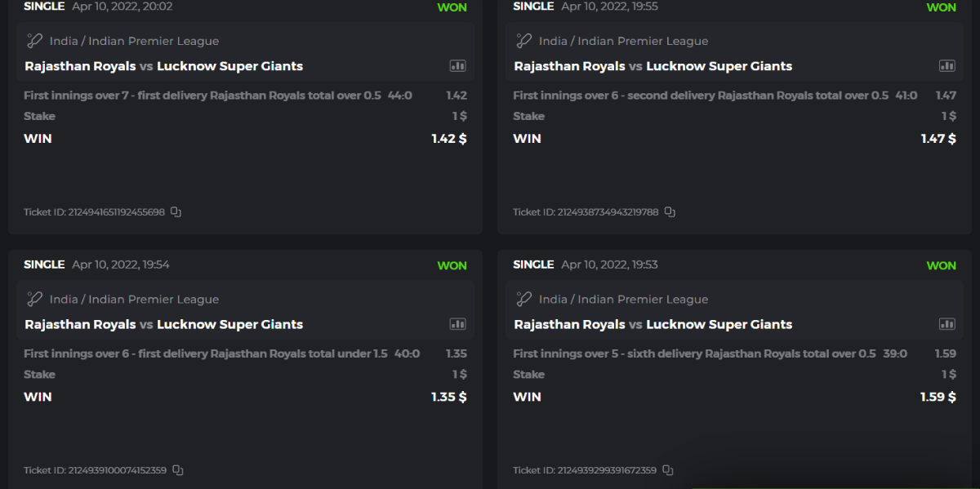Open match statistics icon on 19:55 bet
This screenshot has height=489, width=980.
pyautogui.click(x=947, y=66)
